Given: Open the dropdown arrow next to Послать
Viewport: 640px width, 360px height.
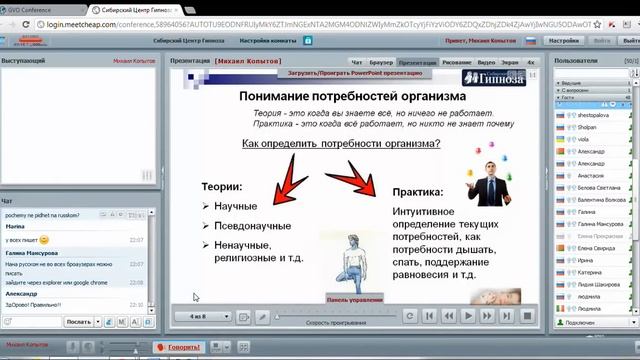Looking at the screenshot, I should tap(98, 322).
